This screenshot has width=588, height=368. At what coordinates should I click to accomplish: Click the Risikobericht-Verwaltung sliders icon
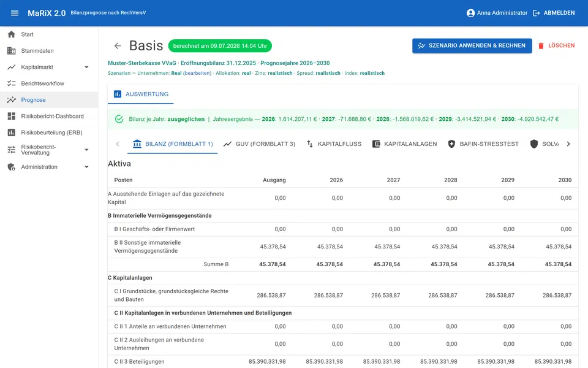tap(12, 150)
